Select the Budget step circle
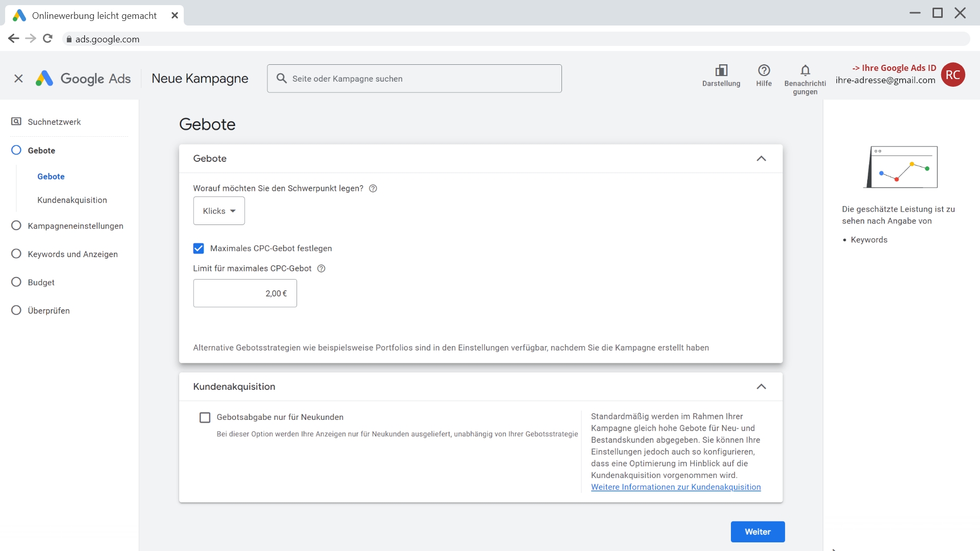The image size is (980, 551). pos(16,282)
